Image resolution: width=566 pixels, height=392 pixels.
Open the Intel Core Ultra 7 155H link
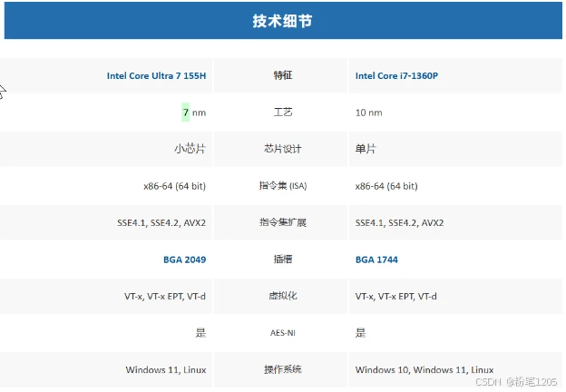[x=156, y=76]
